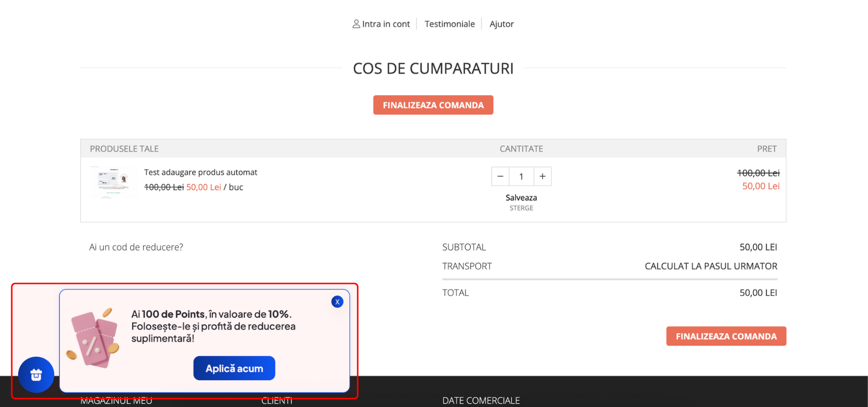Click the product thumbnail image in cart
868x407 pixels.
(112, 181)
